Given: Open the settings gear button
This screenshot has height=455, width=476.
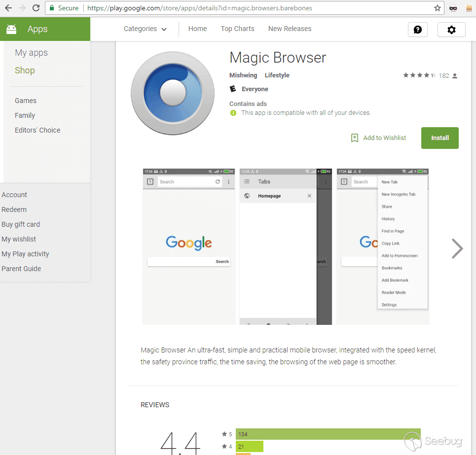Looking at the screenshot, I should point(451,30).
